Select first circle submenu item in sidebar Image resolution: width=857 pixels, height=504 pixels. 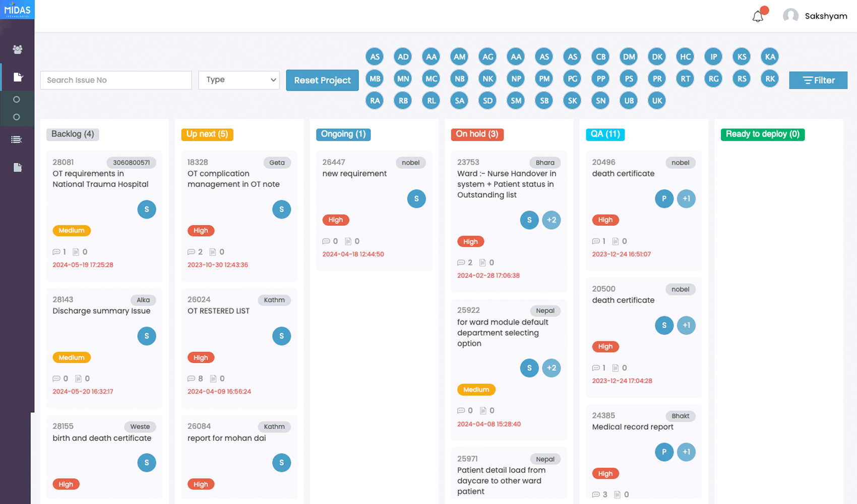coord(17,100)
